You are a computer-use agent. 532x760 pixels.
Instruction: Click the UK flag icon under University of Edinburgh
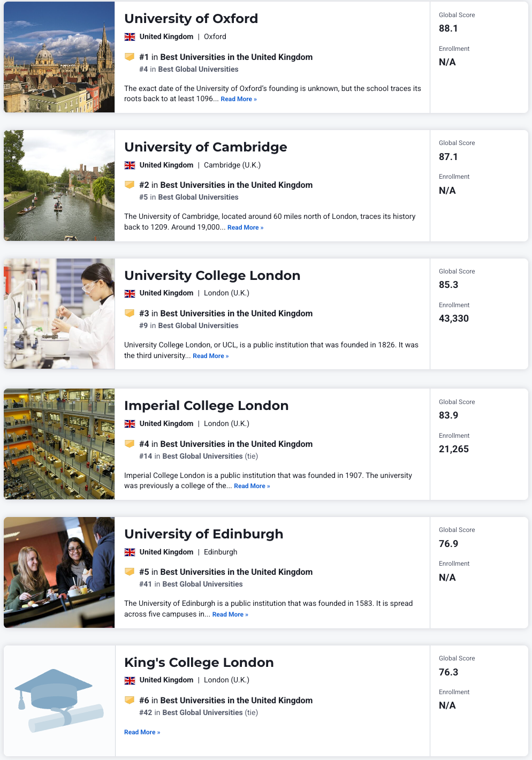130,552
